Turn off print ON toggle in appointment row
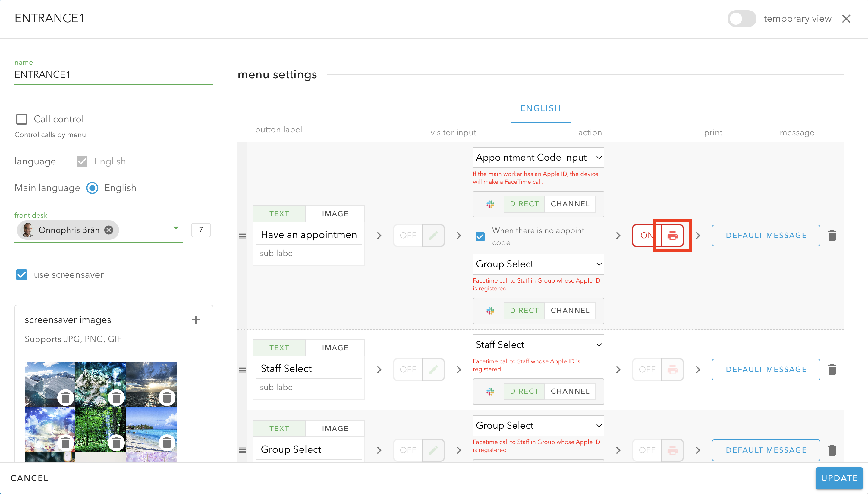 pyautogui.click(x=646, y=236)
